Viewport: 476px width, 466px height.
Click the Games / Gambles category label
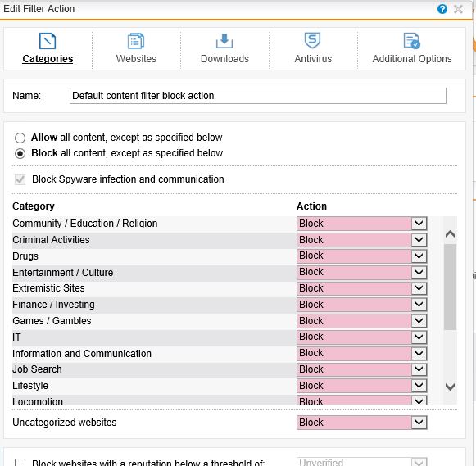point(52,321)
